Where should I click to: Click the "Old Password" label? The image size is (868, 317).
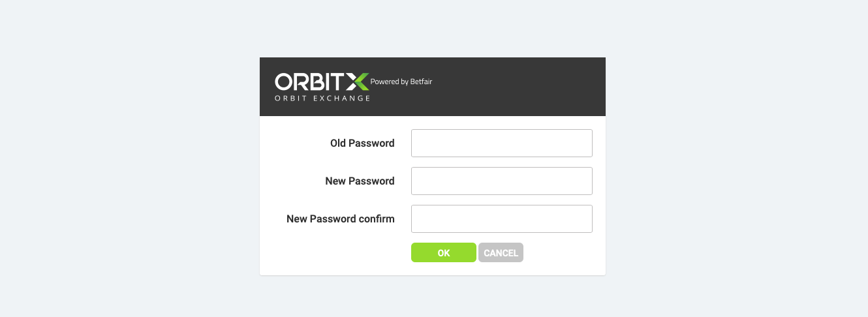coord(362,143)
